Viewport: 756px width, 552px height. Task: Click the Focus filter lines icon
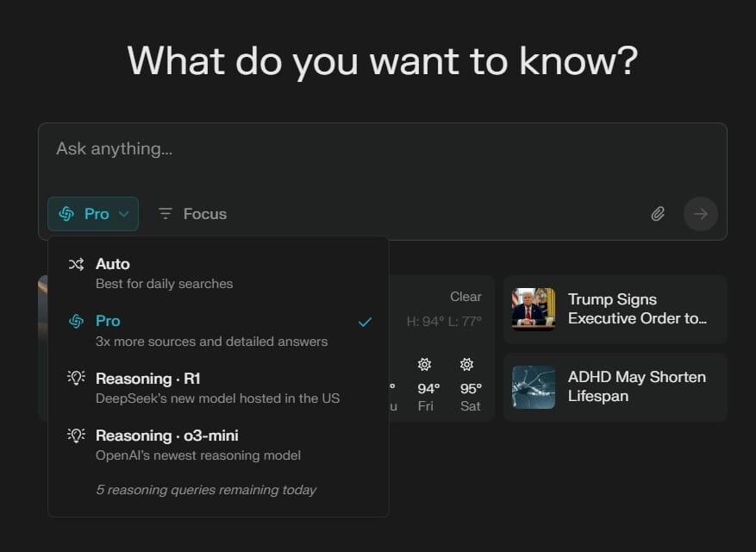click(166, 213)
